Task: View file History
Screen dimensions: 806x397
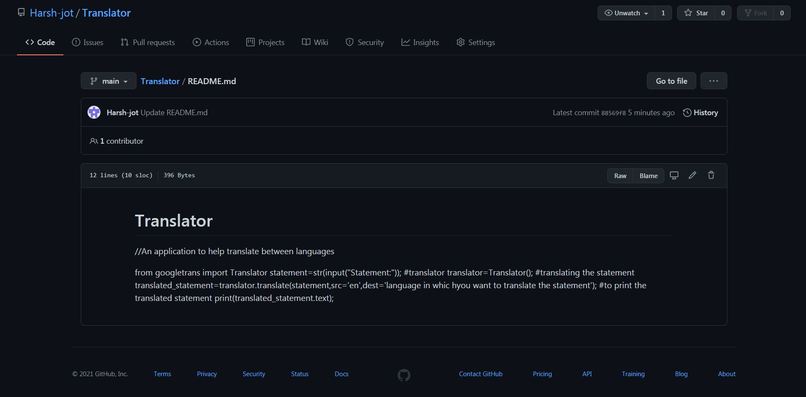Action: 700,113
